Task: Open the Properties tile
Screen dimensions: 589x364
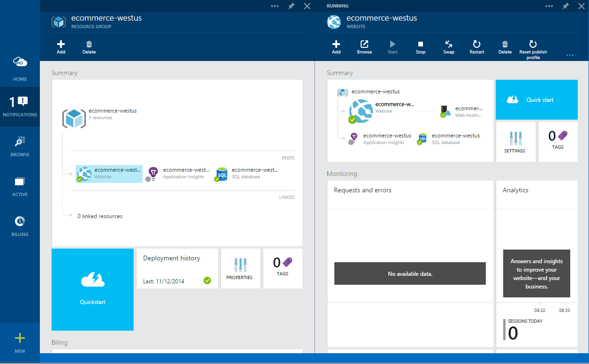Action: [240, 269]
